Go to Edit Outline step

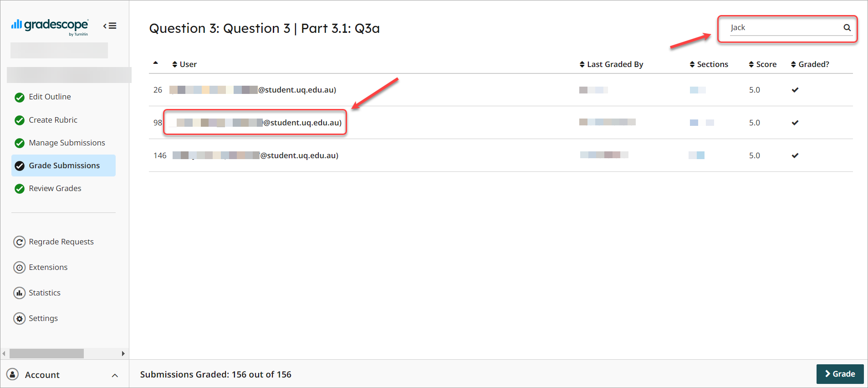point(50,97)
